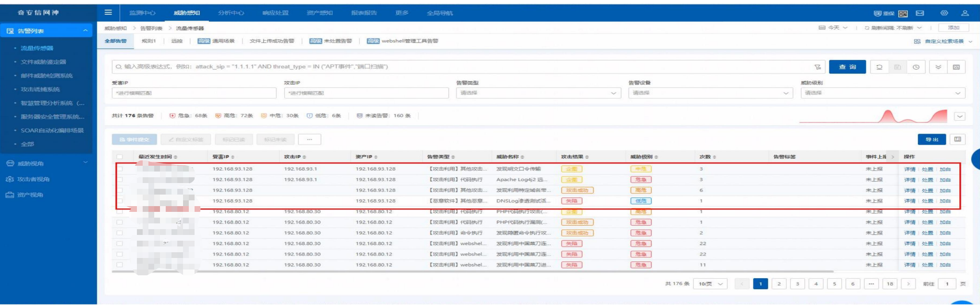Screen dimensions: 980x307
Task: Open the 威胁级别 dropdown
Action: [883, 93]
